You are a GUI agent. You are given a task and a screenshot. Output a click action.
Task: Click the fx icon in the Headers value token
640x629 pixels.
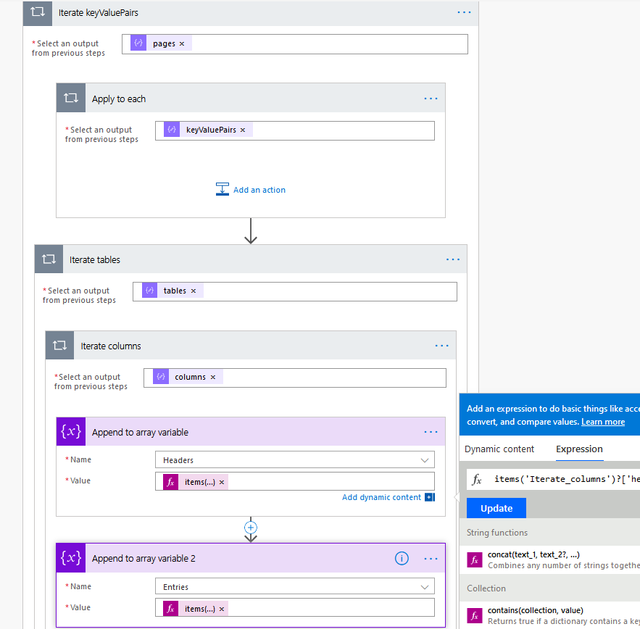[171, 482]
